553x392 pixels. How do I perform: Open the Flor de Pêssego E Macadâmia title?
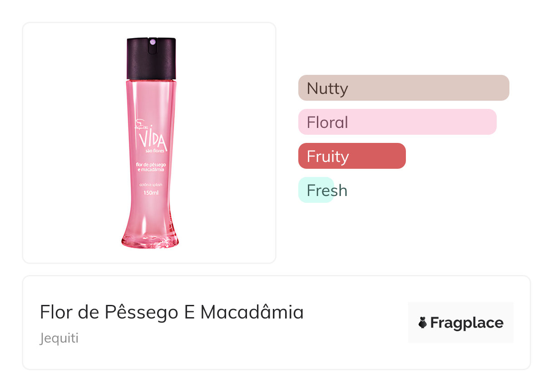point(172,312)
